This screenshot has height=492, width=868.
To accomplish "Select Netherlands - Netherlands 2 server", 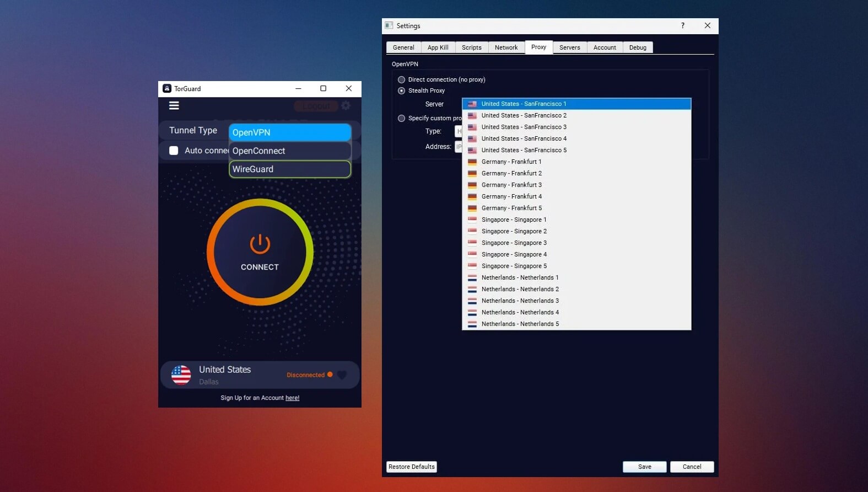I will [x=576, y=289].
